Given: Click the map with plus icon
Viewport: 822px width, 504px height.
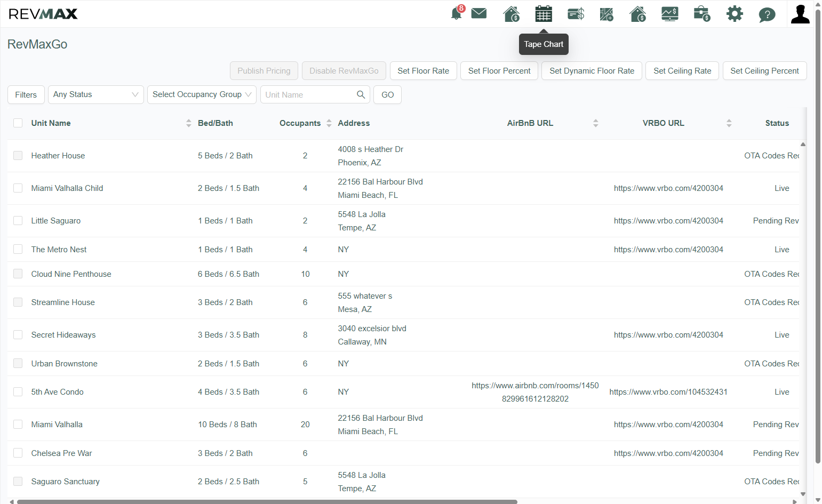Looking at the screenshot, I should point(606,14).
